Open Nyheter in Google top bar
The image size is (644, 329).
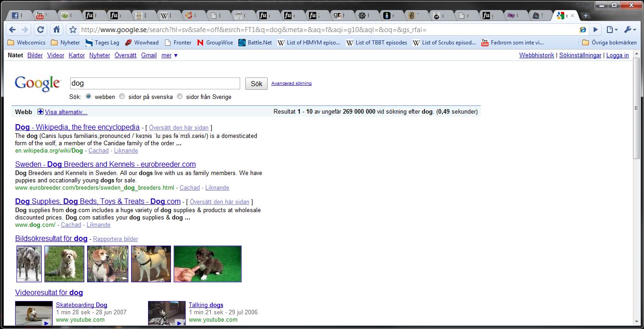100,55
